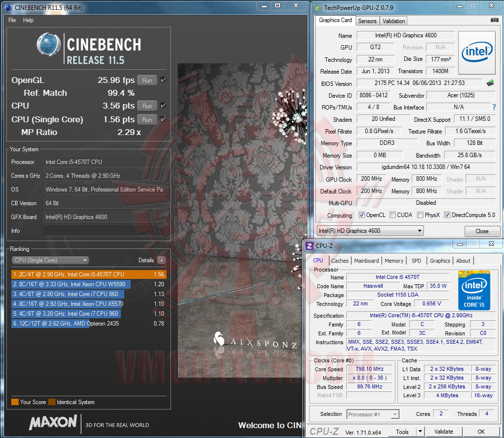
Task: Click the empty Info field in Your System
Action: 104,231
